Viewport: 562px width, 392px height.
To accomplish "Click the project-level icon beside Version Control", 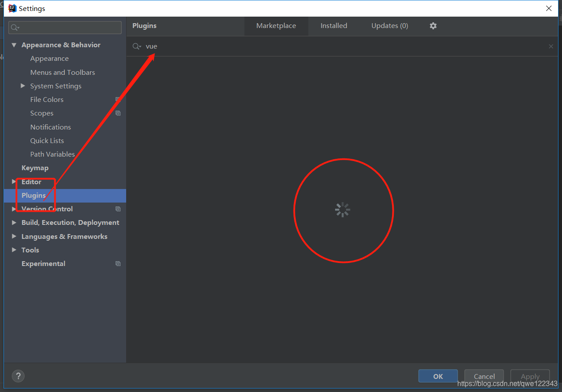I will click(x=118, y=209).
